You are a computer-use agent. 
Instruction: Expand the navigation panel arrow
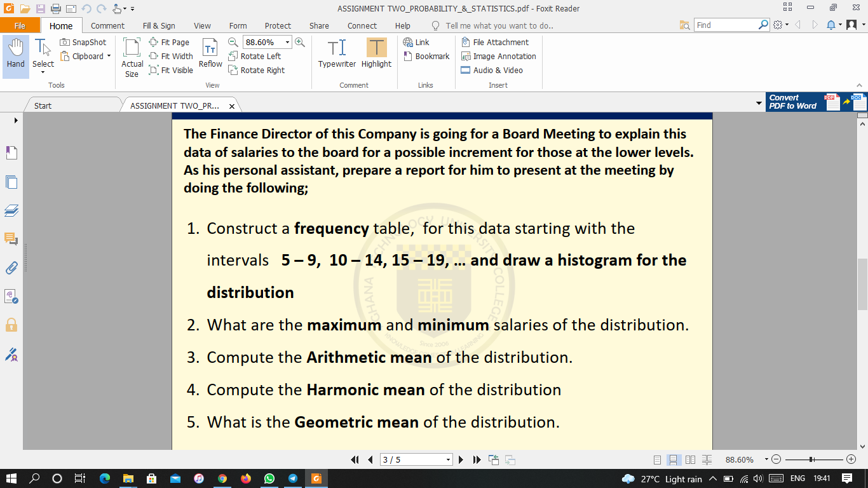(15, 120)
